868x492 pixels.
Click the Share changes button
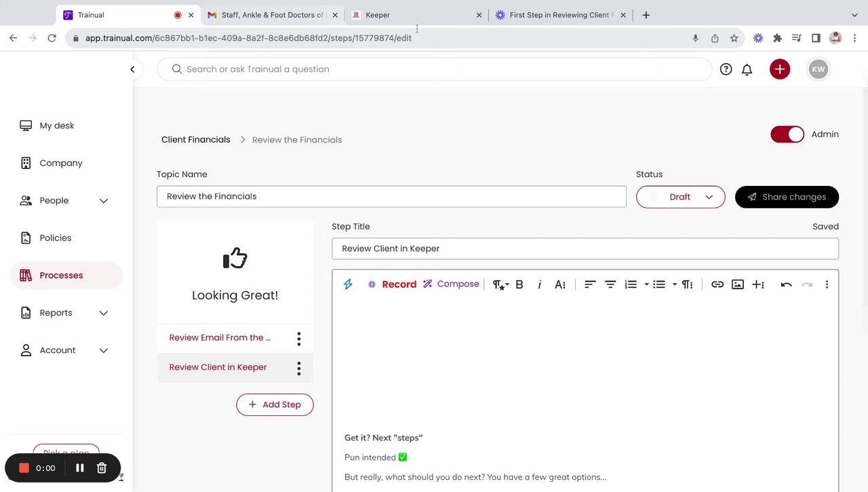coord(787,197)
